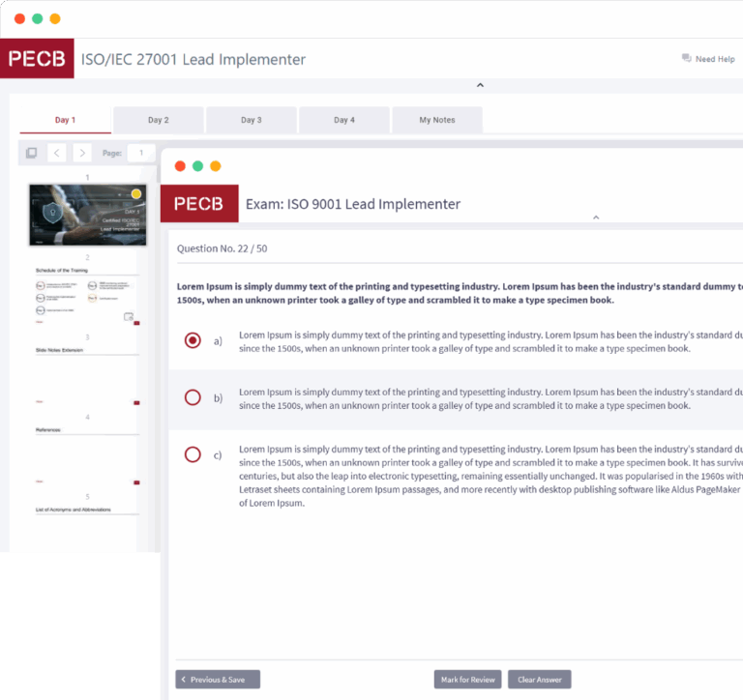Open the My Notes tab
743x700 pixels.
[436, 120]
